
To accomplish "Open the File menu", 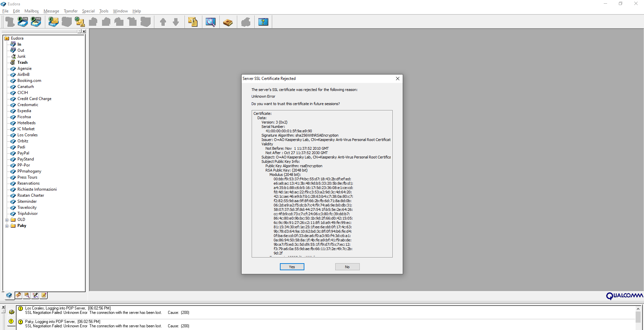I will [5, 11].
